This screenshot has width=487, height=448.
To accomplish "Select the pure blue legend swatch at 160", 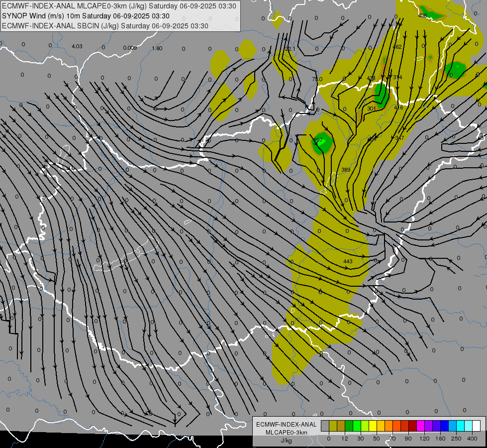I will point(445,426).
